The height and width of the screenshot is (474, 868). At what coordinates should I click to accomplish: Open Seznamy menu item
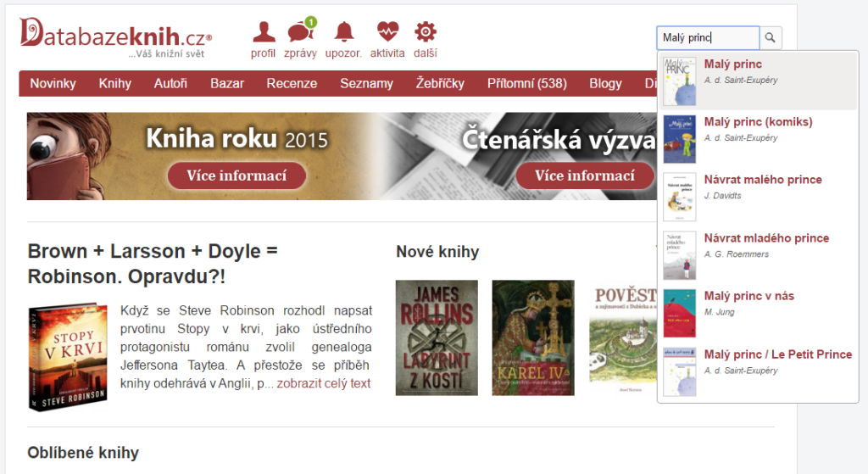pos(366,84)
